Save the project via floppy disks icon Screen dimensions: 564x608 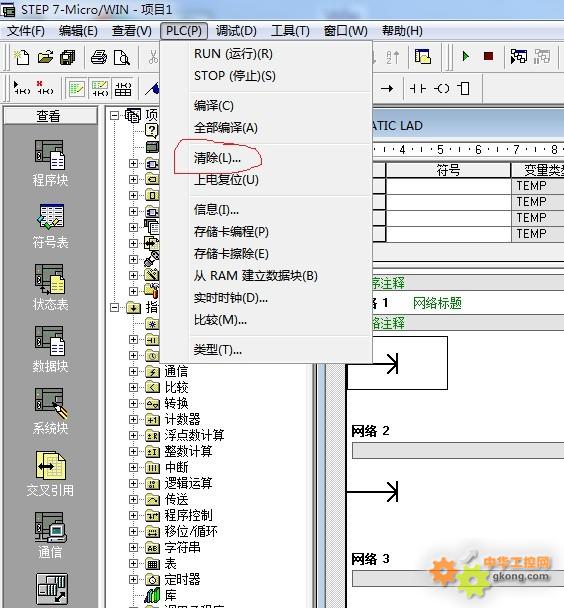[x=68, y=57]
